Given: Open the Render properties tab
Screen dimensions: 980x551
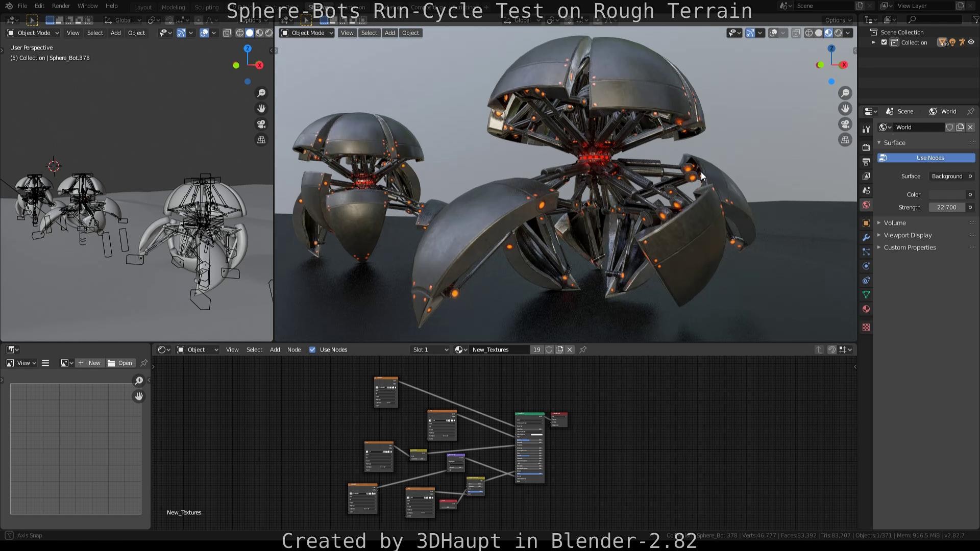Looking at the screenshot, I should (x=866, y=147).
